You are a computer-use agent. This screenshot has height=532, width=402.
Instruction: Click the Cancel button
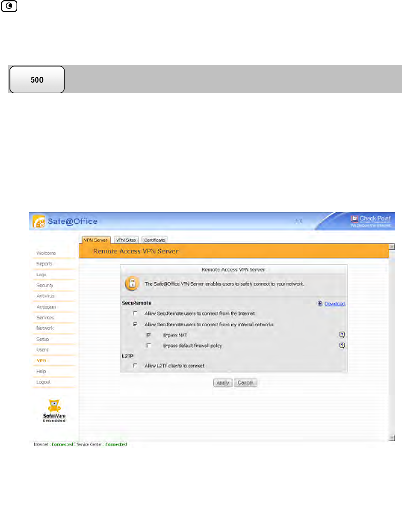click(x=245, y=383)
